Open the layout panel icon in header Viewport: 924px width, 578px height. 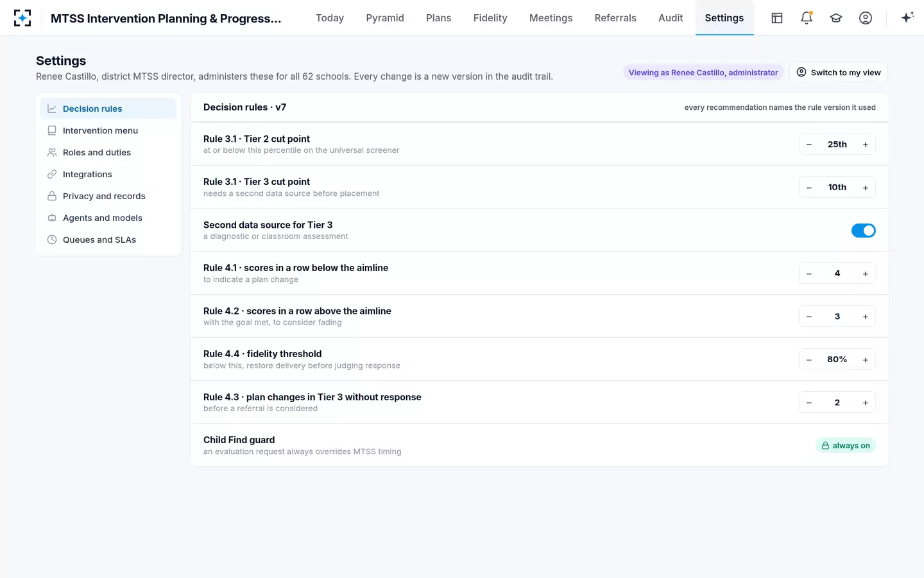[777, 18]
